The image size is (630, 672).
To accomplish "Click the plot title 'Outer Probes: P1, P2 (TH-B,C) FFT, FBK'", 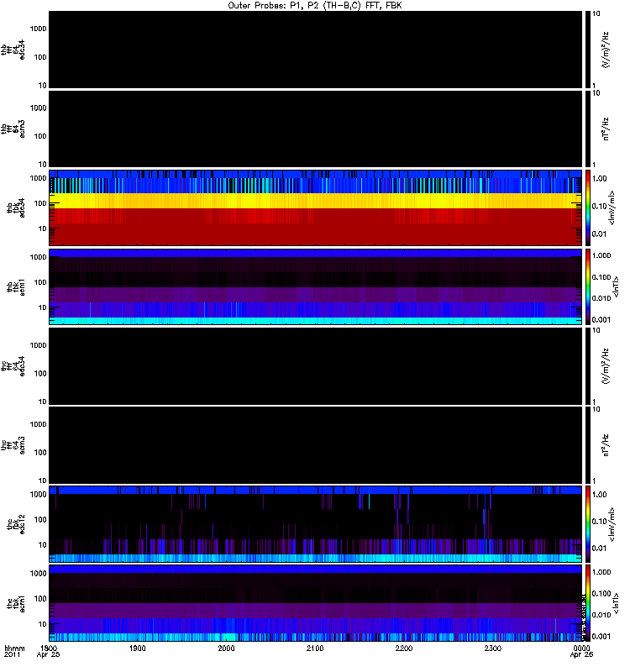I will (315, 6).
